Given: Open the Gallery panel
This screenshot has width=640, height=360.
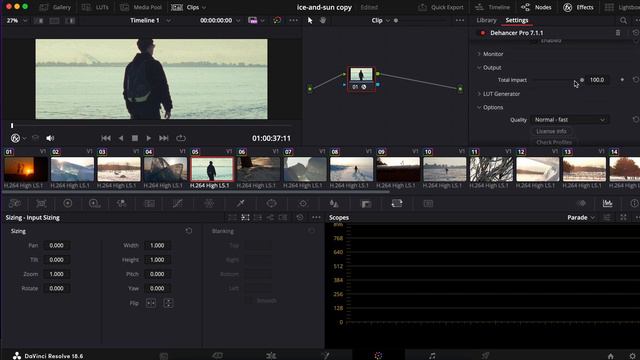Looking at the screenshot, I should [55, 7].
